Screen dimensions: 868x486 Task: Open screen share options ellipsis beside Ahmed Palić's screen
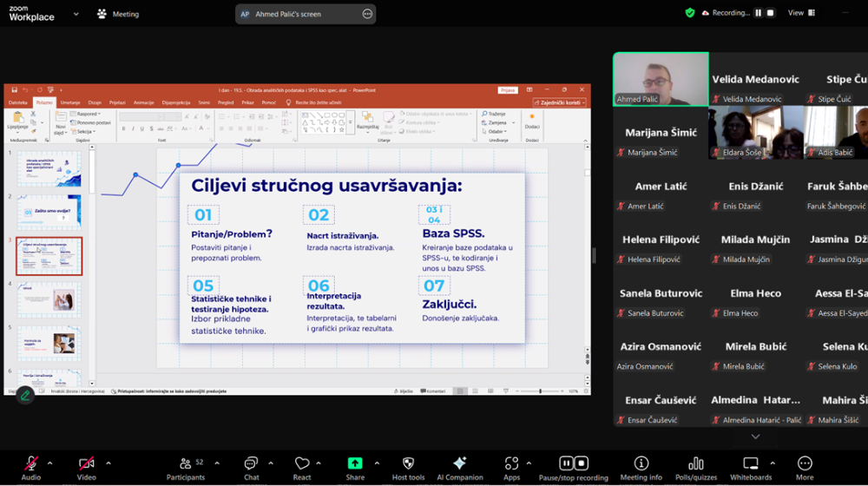point(367,14)
